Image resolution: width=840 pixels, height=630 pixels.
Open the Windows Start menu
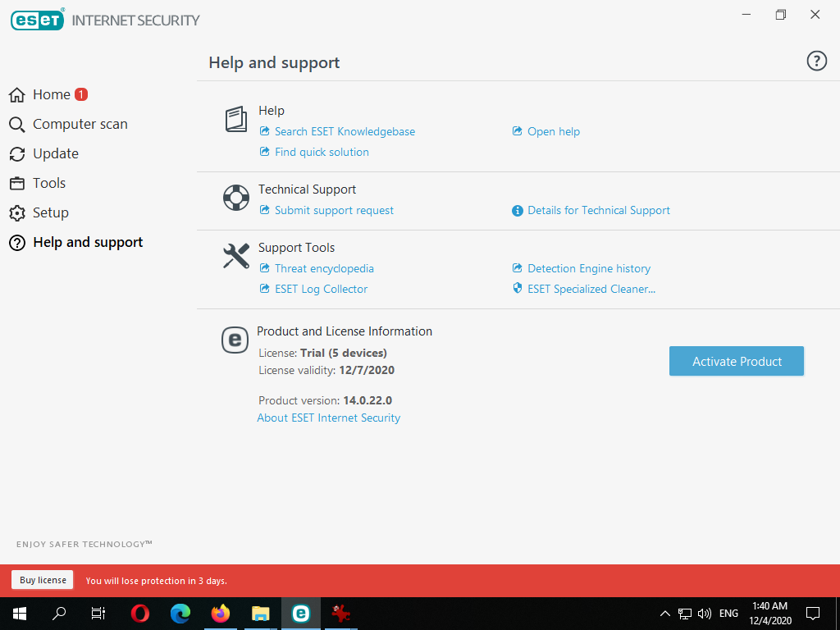click(20, 614)
